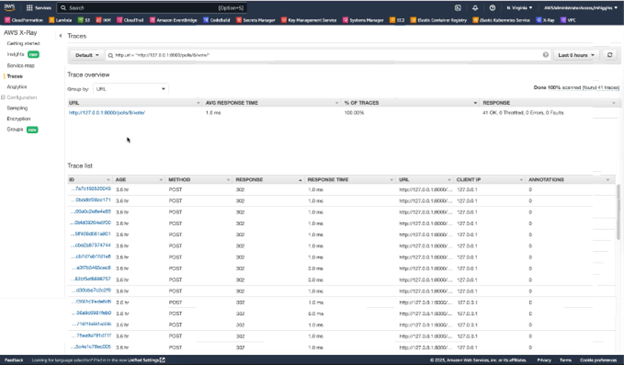The height and width of the screenshot is (365, 624).
Task: Open the Group by URL dropdown
Action: click(131, 89)
